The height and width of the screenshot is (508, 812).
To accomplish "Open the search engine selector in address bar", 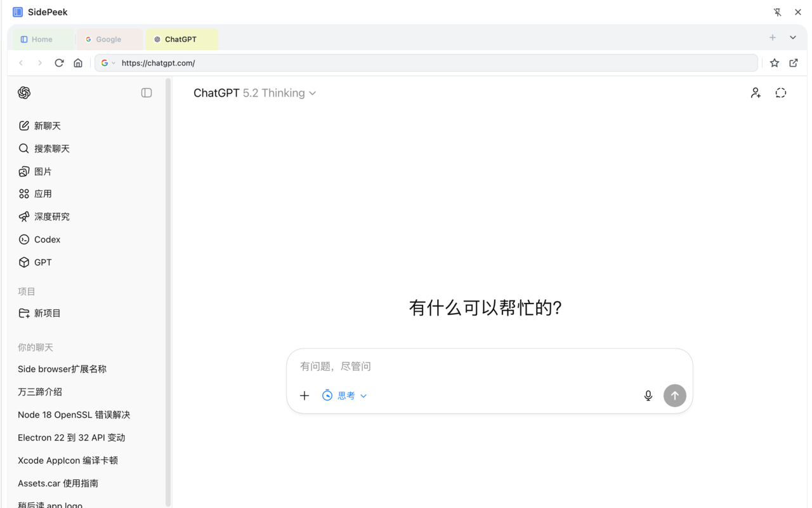I will pos(108,63).
